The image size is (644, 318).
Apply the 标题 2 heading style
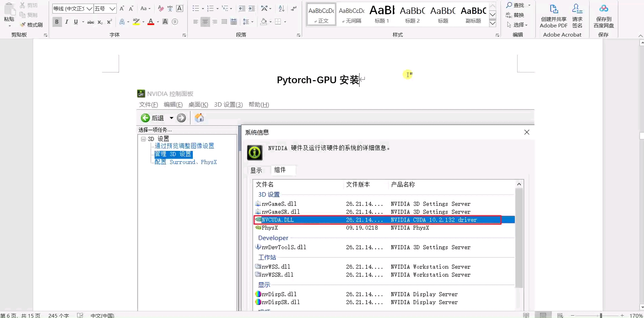tap(412, 14)
